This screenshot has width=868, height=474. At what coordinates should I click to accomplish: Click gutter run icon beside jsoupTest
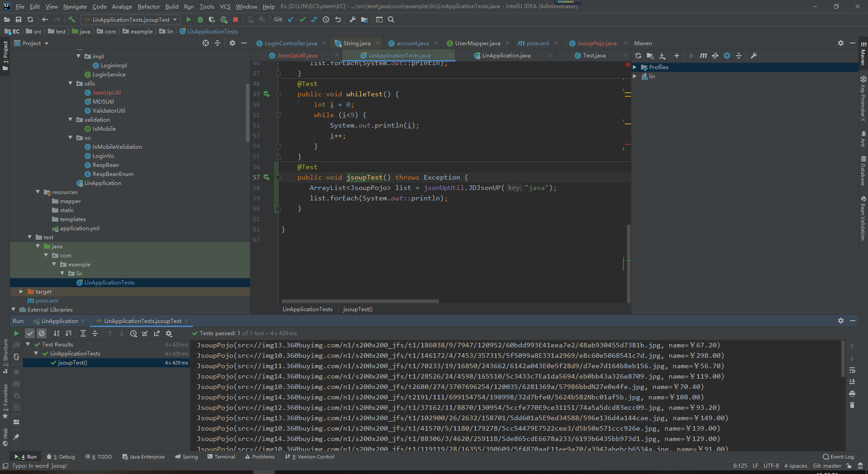click(267, 177)
